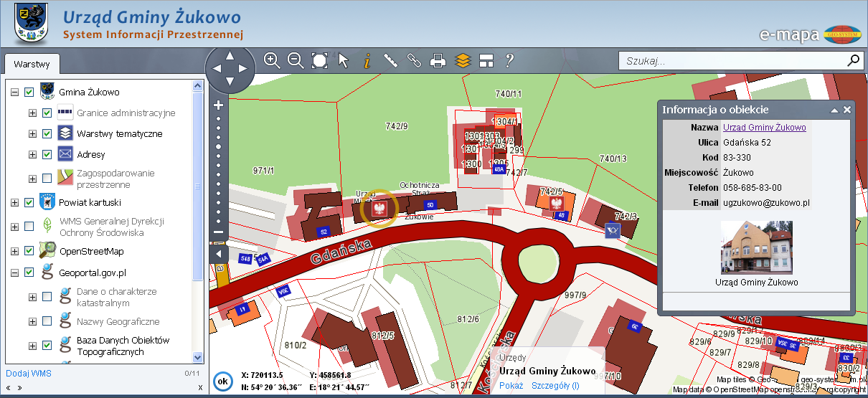Viewport: 868px width, 398px height.
Task: Expand the Granice administracyjne node
Action: coord(32,113)
